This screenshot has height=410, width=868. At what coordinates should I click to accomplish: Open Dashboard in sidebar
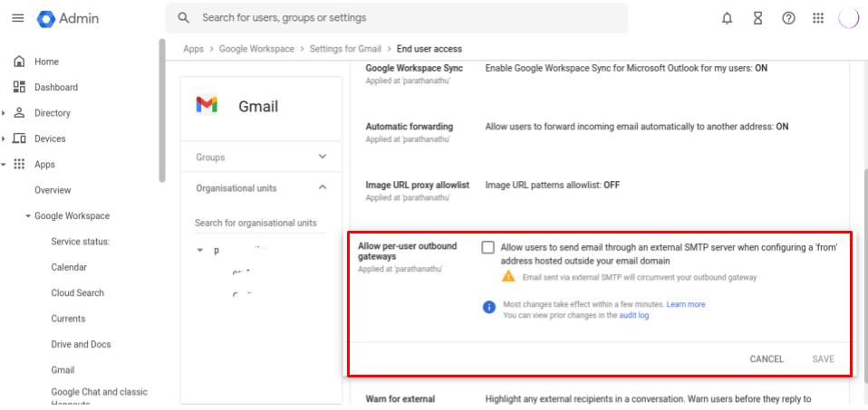pos(56,87)
